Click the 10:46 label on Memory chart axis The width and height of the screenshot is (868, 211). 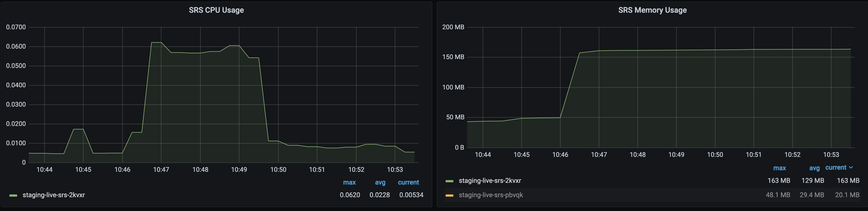coord(560,155)
